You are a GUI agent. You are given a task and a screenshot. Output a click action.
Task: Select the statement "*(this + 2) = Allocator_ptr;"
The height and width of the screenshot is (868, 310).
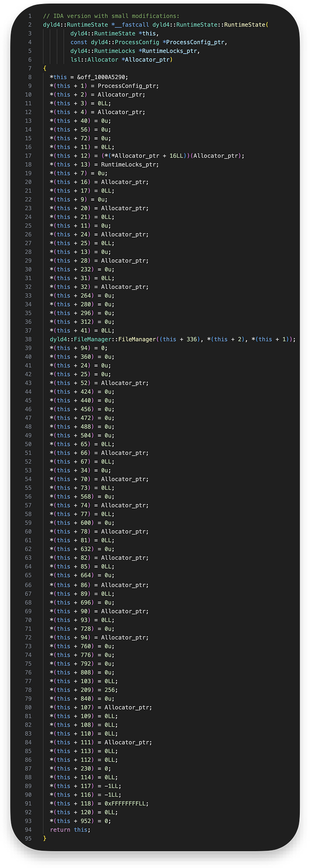coord(97,95)
